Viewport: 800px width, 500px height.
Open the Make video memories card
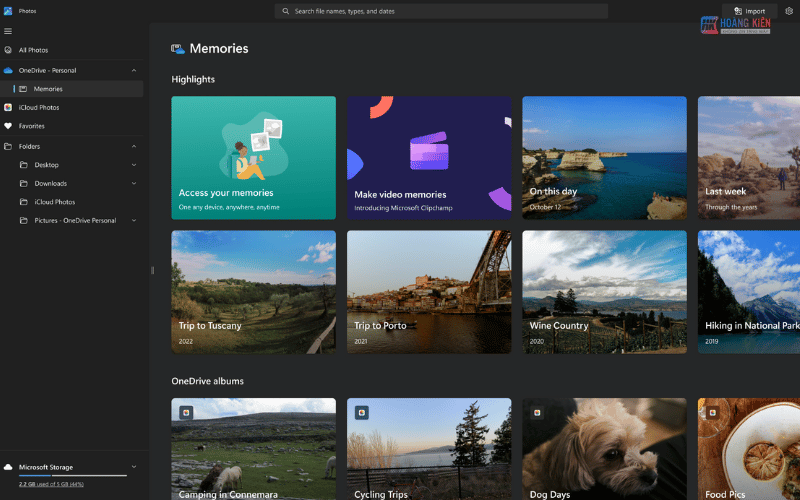tap(429, 158)
